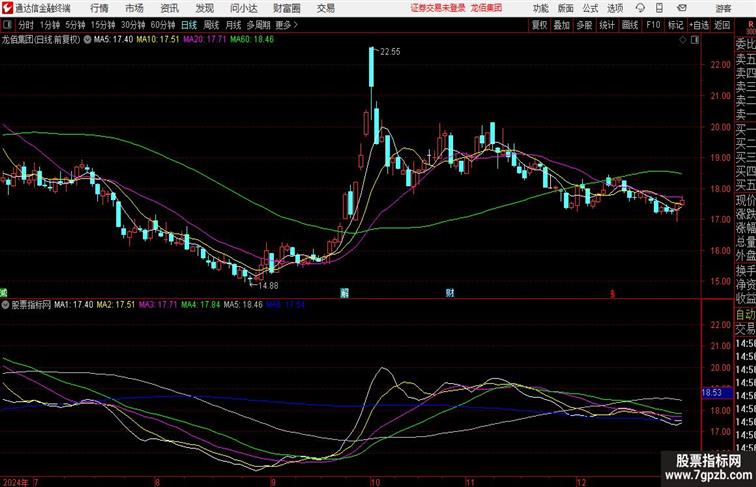This screenshot has width=756, height=487.
Task: Click the mobile phone icon
Action: (660, 8)
